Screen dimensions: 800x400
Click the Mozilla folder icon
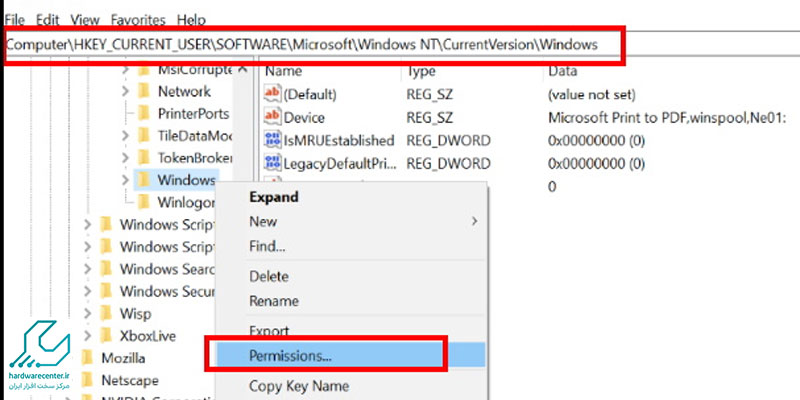pos(87,358)
